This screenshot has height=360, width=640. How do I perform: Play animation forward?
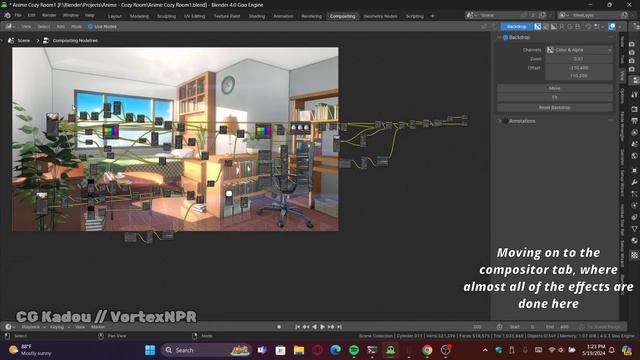[x=322, y=327]
